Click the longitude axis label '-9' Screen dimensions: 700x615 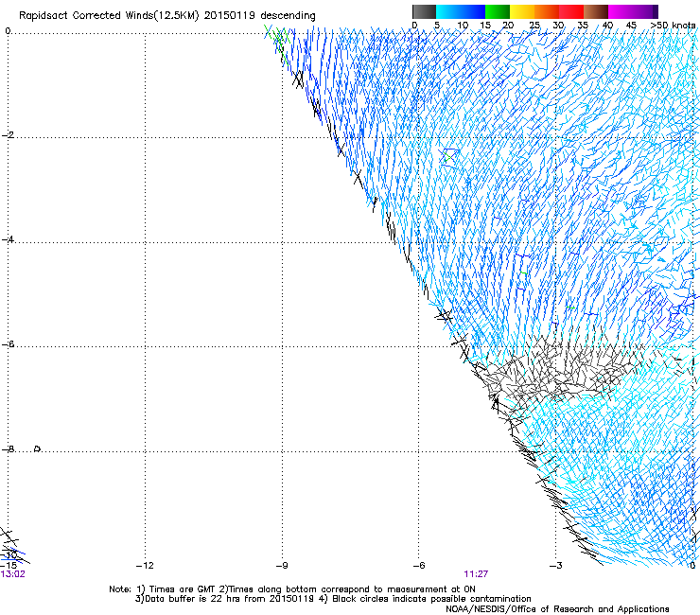coord(282,566)
